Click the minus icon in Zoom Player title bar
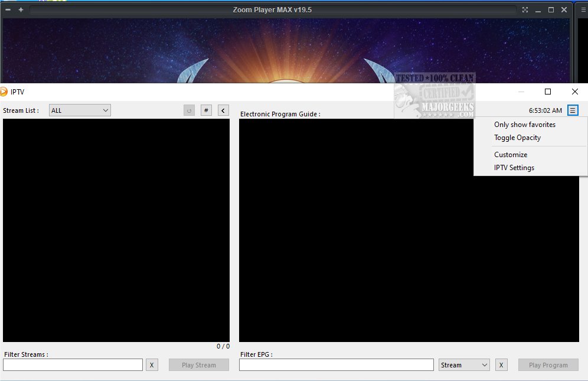 tap(8, 10)
